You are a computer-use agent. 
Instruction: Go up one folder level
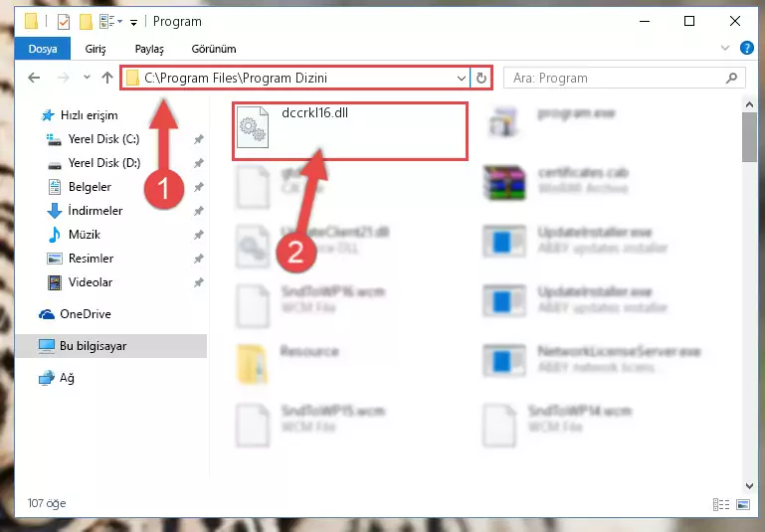(107, 78)
